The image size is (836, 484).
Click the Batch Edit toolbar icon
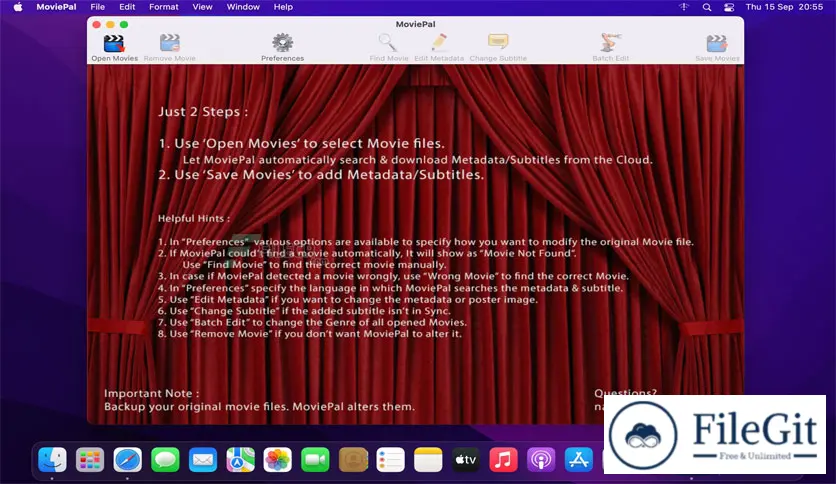click(x=610, y=43)
